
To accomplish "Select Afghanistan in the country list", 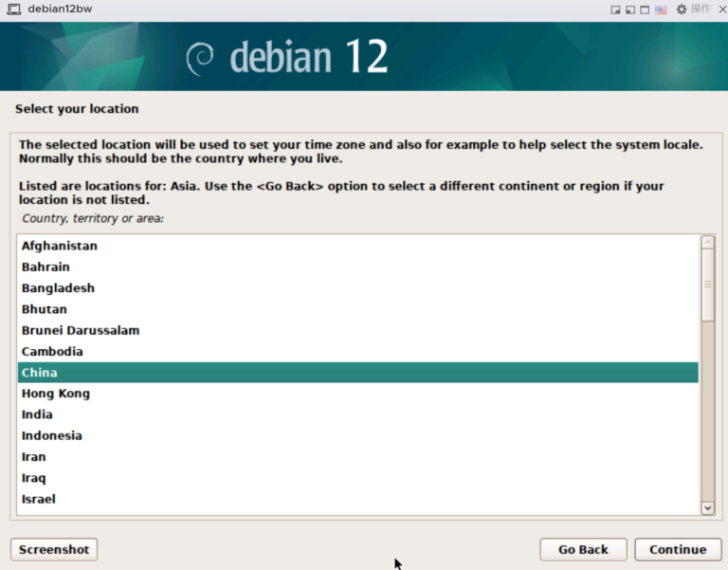I will [60, 246].
